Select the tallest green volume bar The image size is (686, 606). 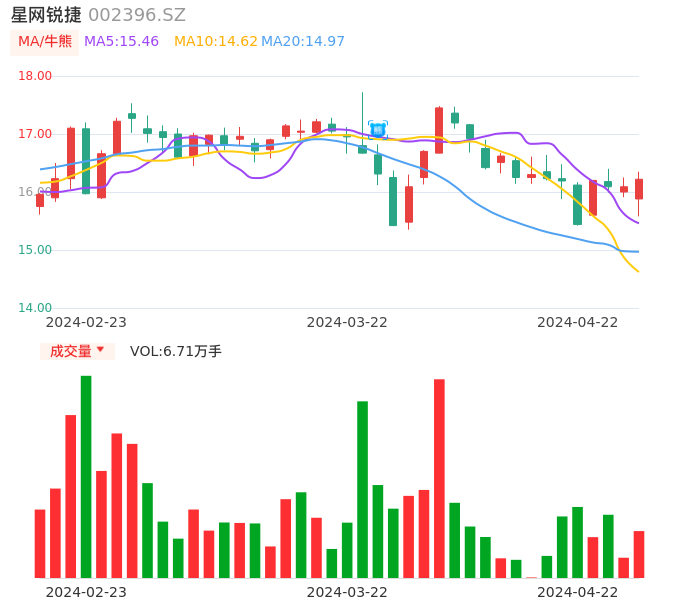coord(86,476)
